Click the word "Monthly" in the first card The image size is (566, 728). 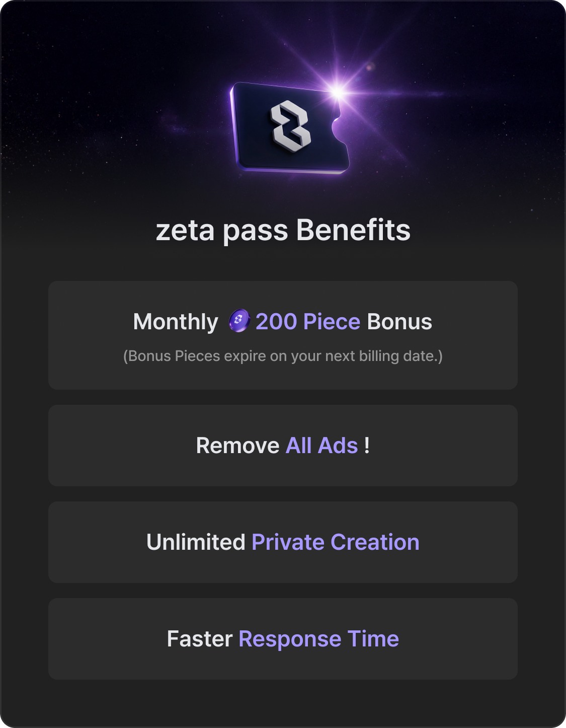pos(176,322)
